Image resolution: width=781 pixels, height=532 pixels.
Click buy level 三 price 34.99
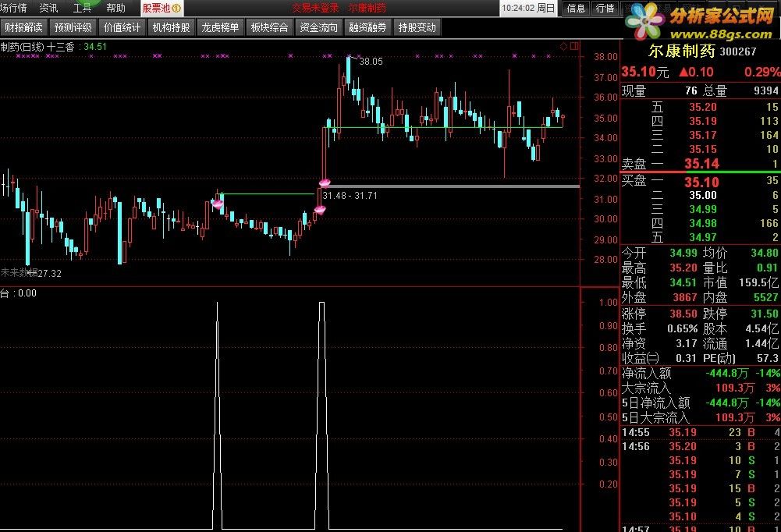pyautogui.click(x=703, y=209)
